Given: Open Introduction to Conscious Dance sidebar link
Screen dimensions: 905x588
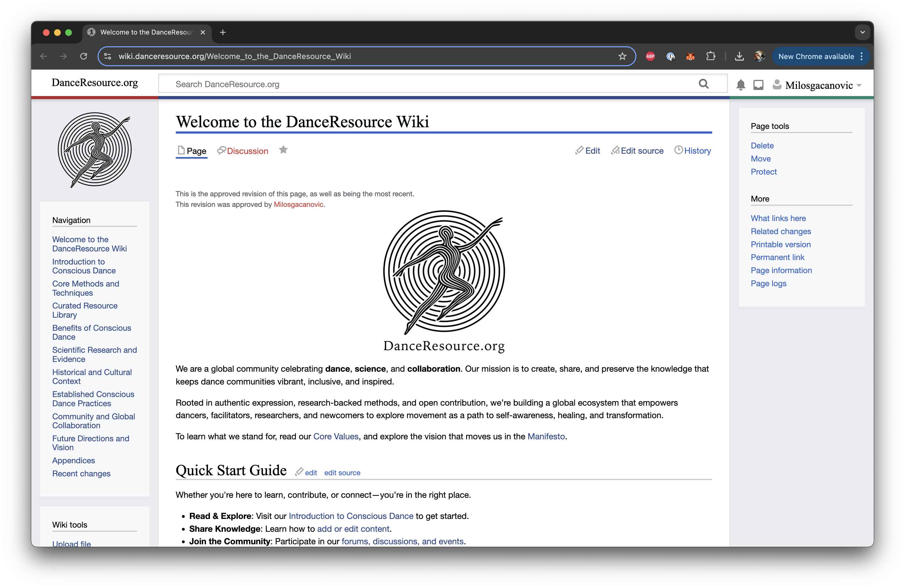Looking at the screenshot, I should 84,266.
